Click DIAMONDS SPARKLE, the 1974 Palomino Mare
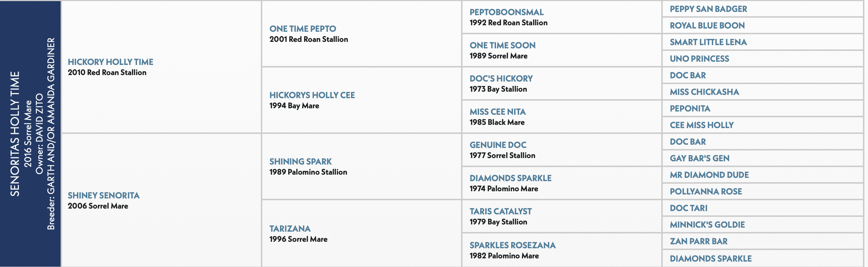Viewport: 868px width, 267px height. (510, 178)
